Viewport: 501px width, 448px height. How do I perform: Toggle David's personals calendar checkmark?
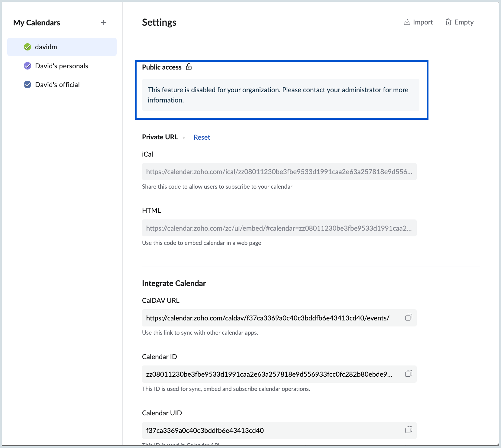27,66
